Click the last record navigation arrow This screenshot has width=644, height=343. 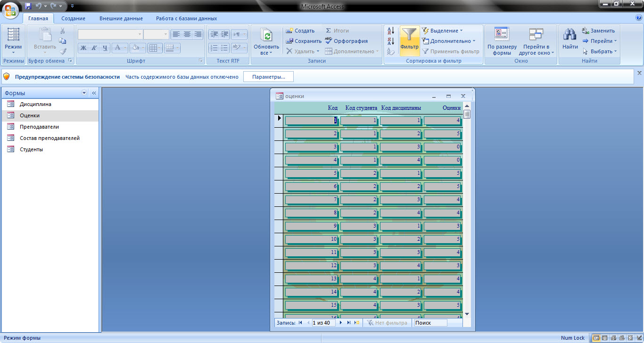click(349, 323)
